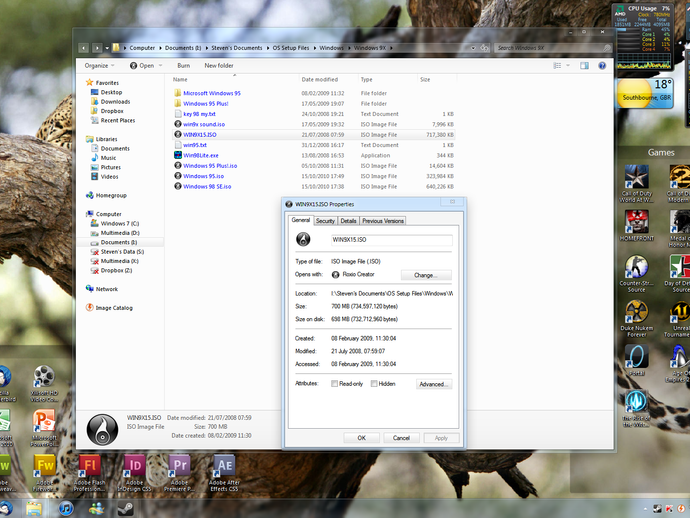Select the key 98 my.txt file
690x518 pixels.
[x=199, y=114]
